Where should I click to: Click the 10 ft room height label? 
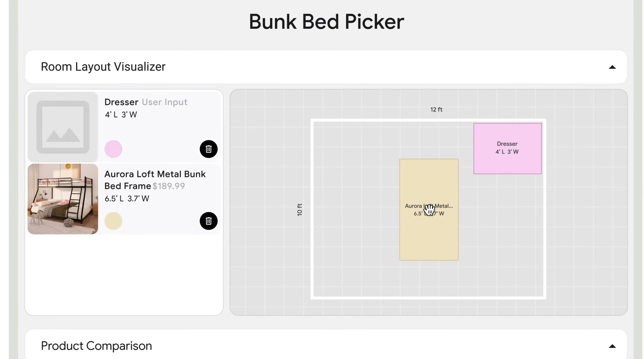(300, 210)
